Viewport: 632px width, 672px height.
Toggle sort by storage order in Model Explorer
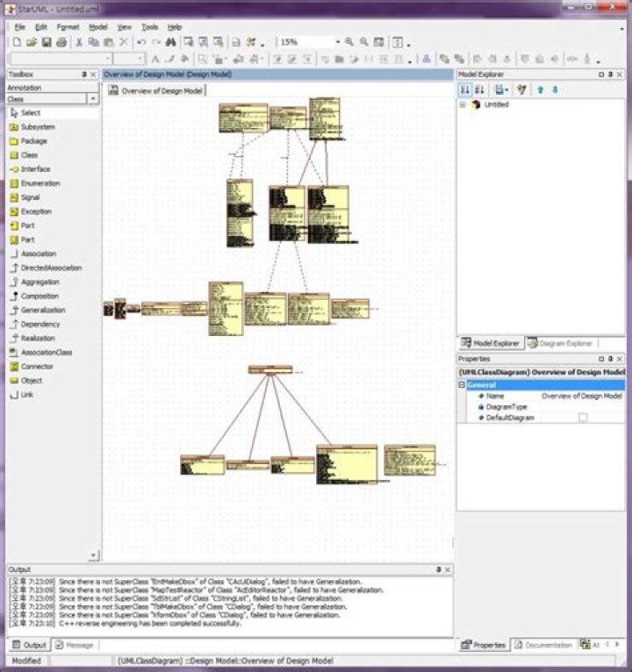click(x=464, y=89)
